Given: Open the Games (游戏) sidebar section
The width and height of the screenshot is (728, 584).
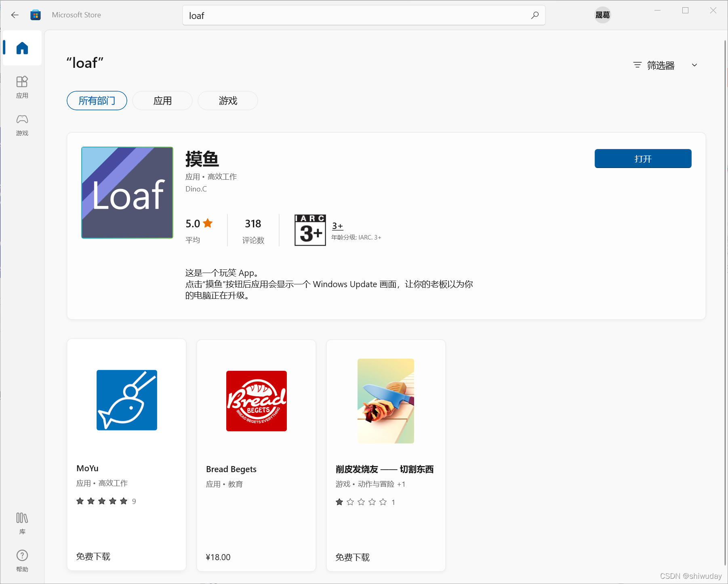Looking at the screenshot, I should pyautogui.click(x=22, y=124).
